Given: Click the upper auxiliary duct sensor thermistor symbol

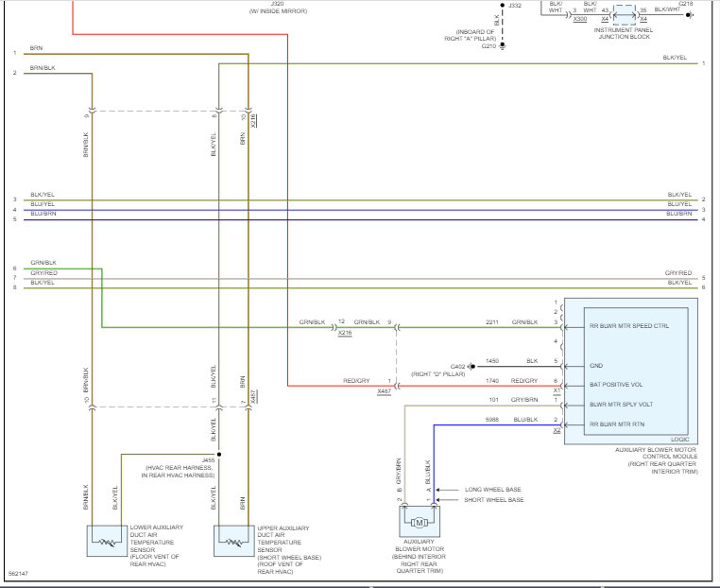Looking at the screenshot, I should point(233,543).
